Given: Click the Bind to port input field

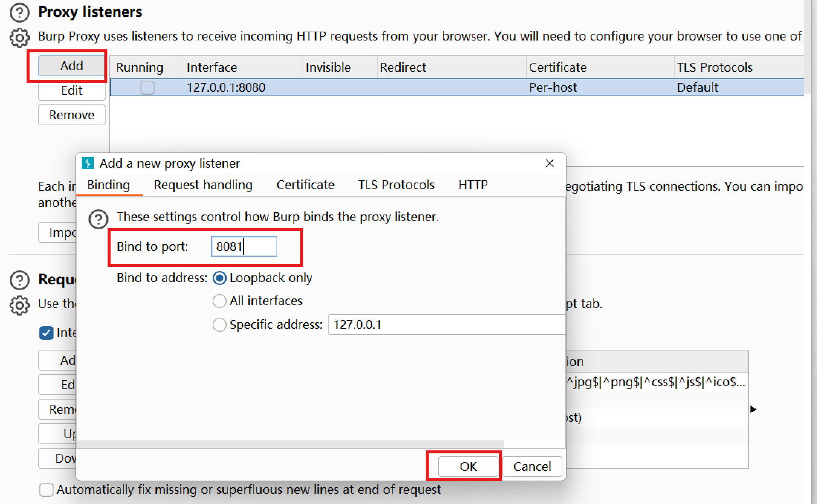Looking at the screenshot, I should [244, 246].
